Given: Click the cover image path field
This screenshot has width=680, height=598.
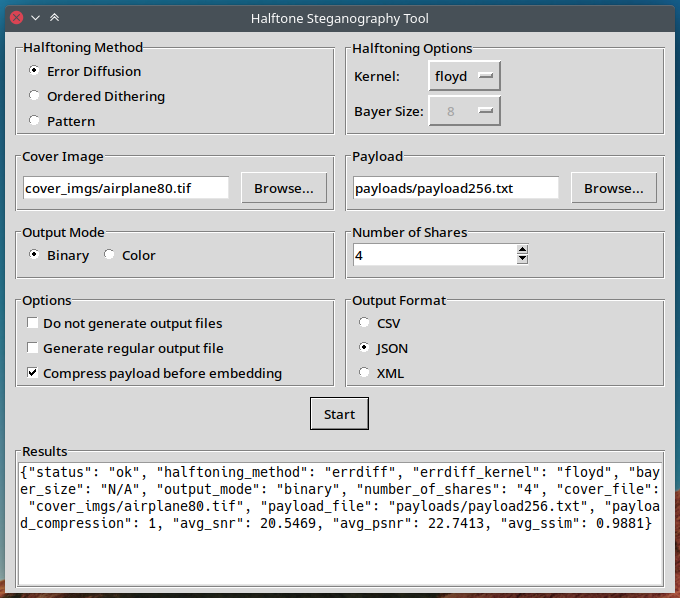Looking at the screenshot, I should click(126, 188).
